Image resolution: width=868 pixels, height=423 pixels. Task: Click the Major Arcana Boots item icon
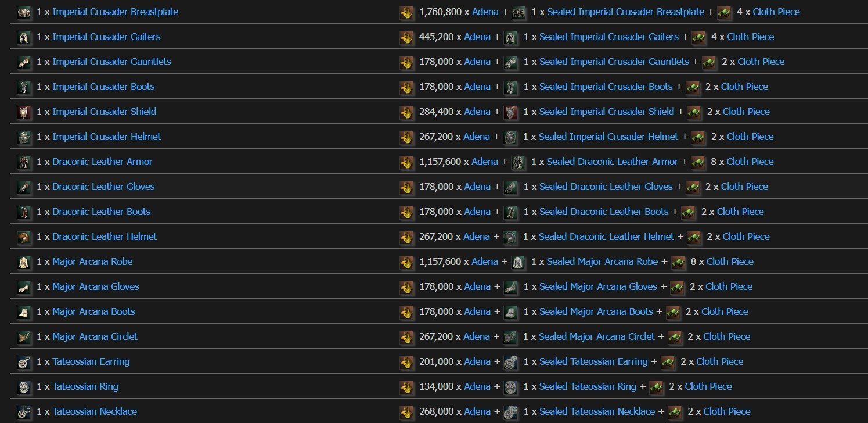click(24, 312)
